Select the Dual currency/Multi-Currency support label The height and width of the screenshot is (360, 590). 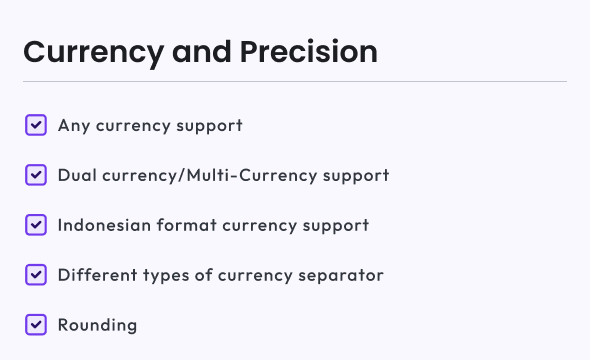224,176
